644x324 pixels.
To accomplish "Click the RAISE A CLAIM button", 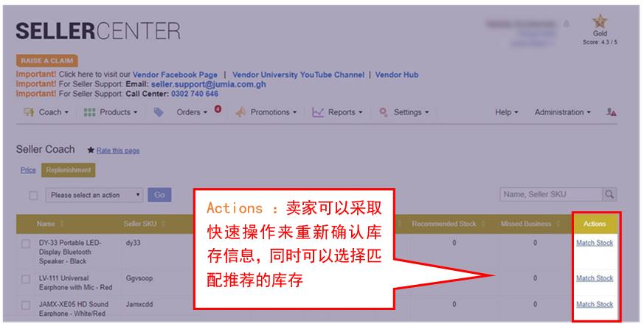I will tap(46, 61).
